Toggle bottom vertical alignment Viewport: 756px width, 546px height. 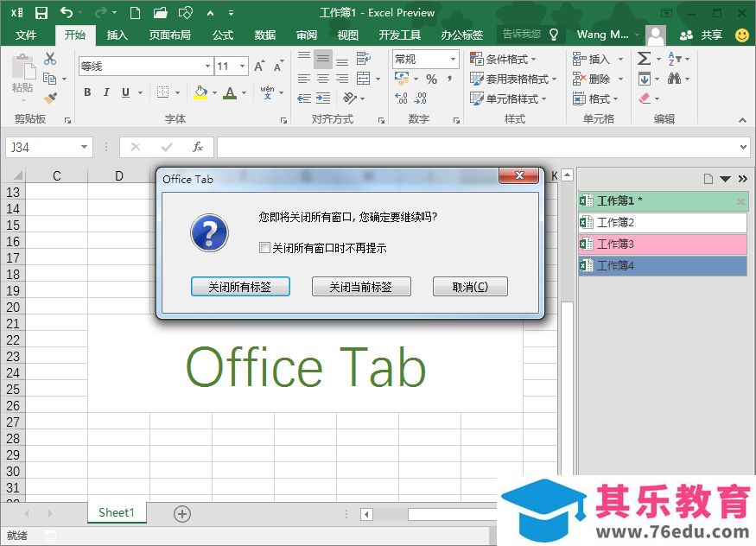(342, 60)
